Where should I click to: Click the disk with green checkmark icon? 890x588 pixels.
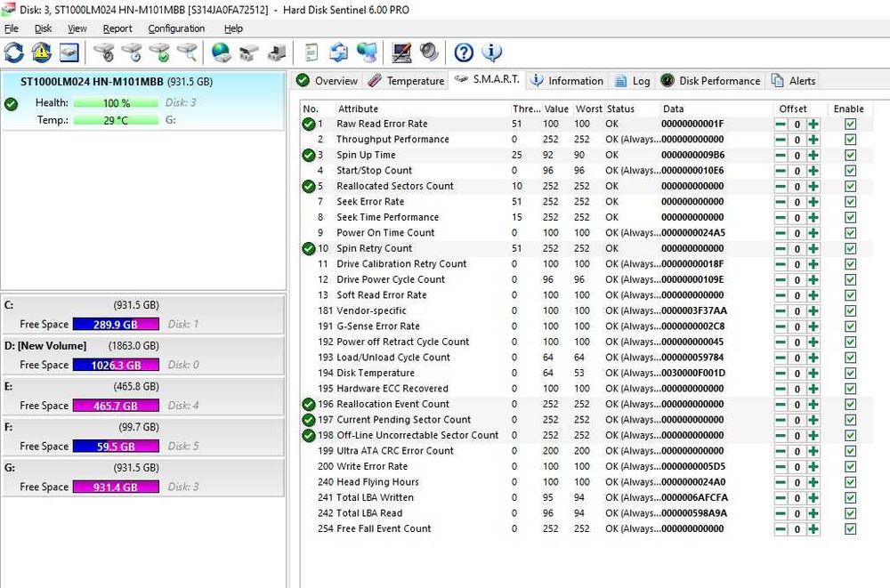point(159,52)
